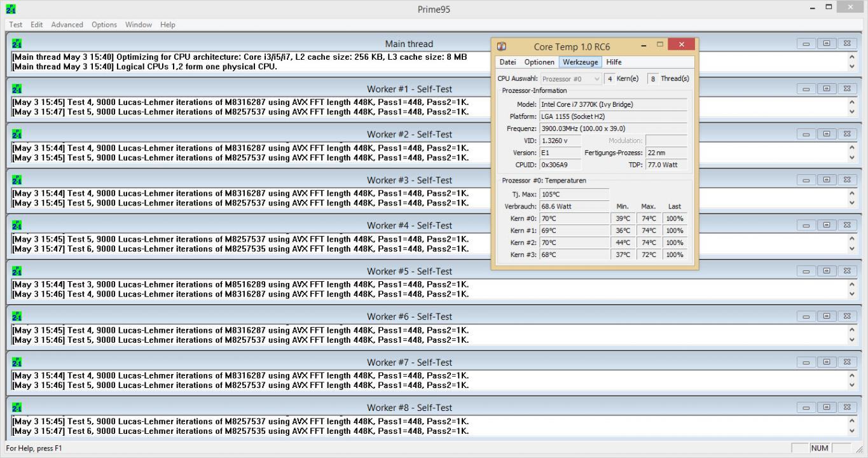
Task: Click the TDP value 77.0 Watt
Action: (666, 165)
